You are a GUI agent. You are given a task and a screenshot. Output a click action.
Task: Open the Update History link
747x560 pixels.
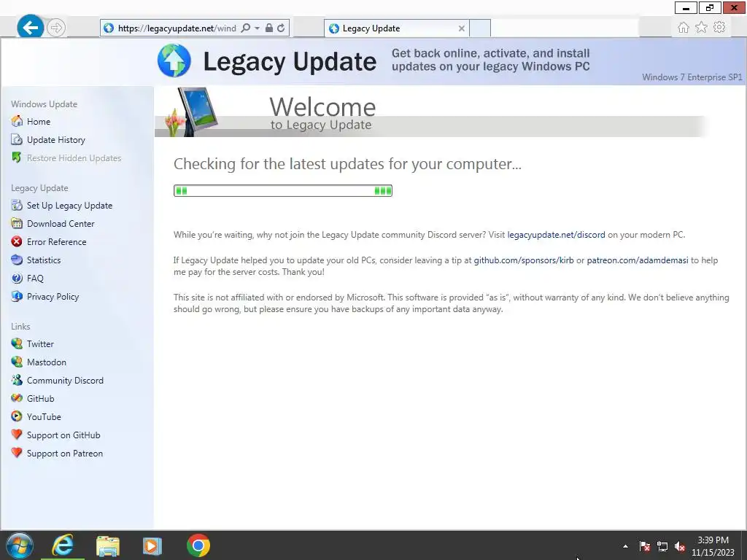click(x=55, y=139)
